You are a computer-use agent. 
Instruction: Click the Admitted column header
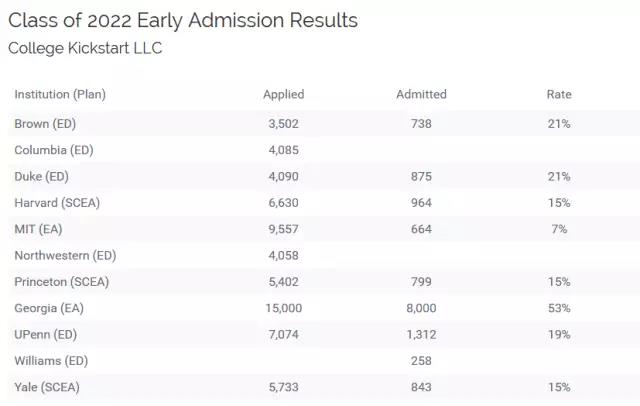point(421,95)
